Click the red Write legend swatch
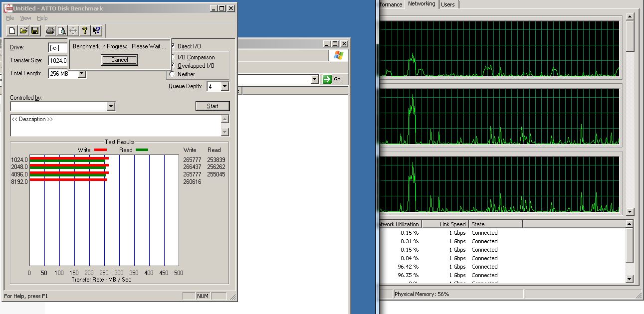This screenshot has height=314, width=644. click(x=100, y=150)
